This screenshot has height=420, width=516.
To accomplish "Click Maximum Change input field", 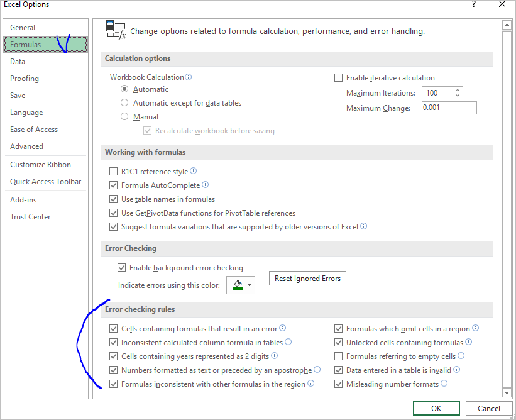I will click(x=449, y=108).
